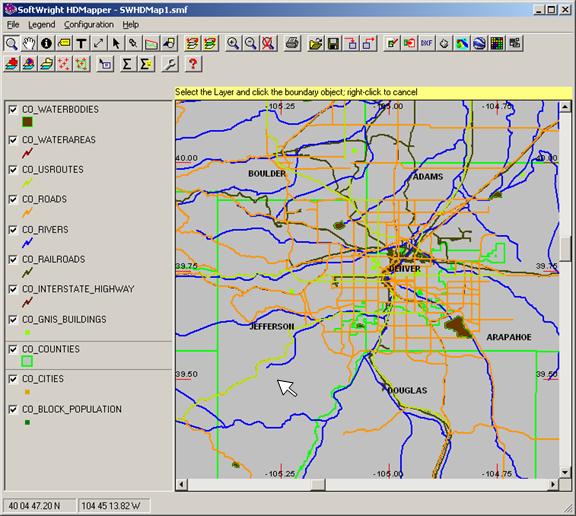The image size is (576, 516).
Task: Toggle the CO_INTERSTATE_HIGHWAY checkbox
Action: pyautogui.click(x=13, y=289)
